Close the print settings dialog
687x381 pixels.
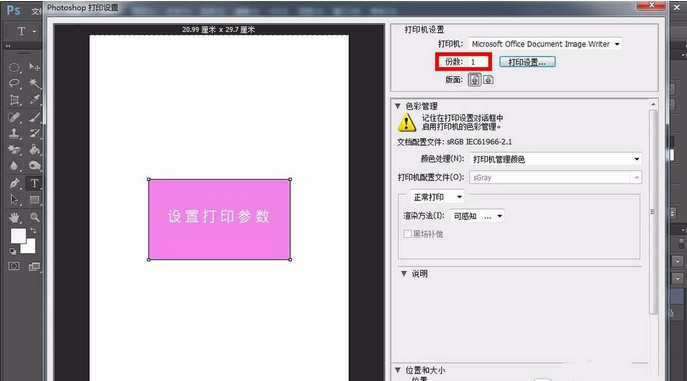[x=651, y=5]
